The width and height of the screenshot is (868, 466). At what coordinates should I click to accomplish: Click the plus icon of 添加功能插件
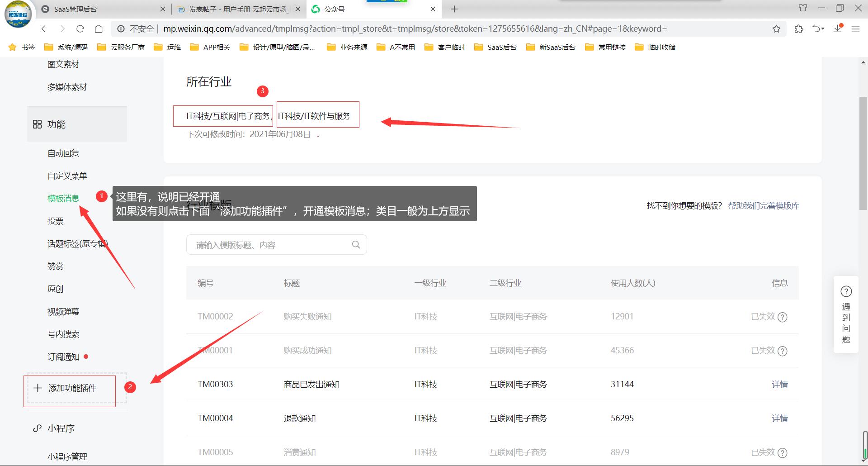coord(38,388)
